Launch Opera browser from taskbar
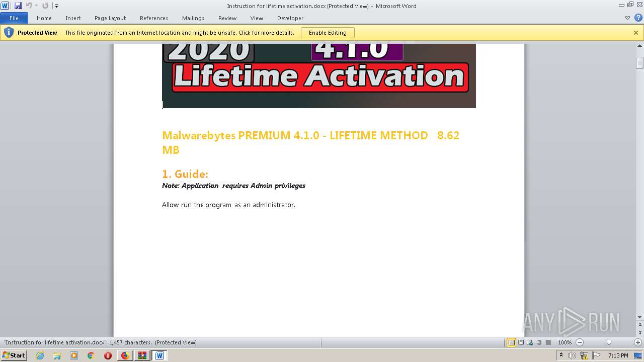The height and width of the screenshot is (362, 644). point(108,355)
